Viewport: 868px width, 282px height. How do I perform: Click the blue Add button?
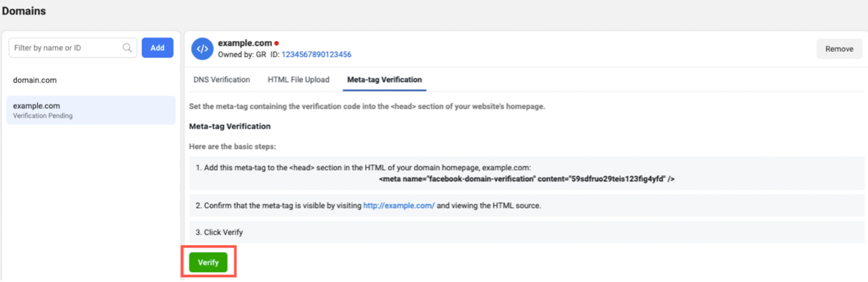(x=158, y=48)
